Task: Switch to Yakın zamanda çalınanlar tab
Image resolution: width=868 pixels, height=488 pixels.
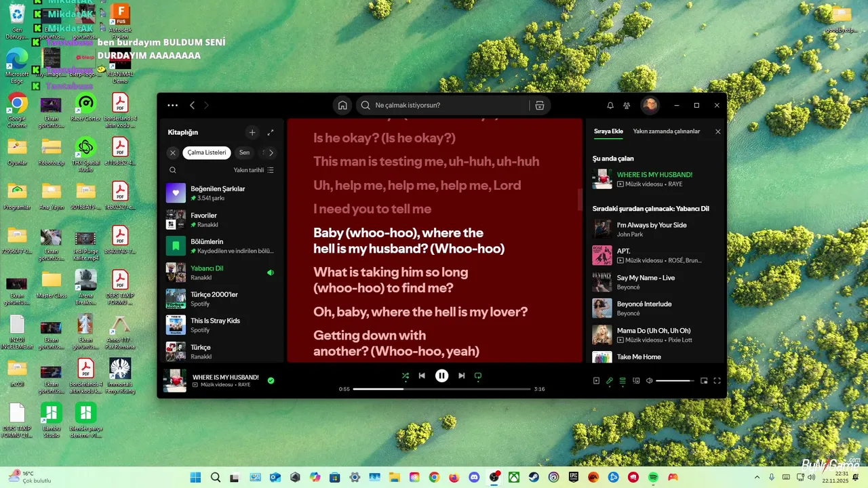Action: click(x=667, y=131)
